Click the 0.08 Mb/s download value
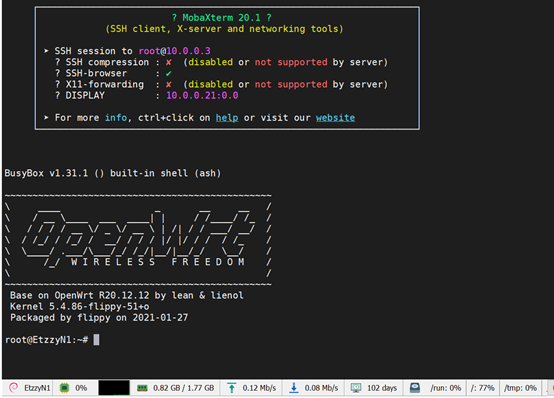Screen dimensions: 554x398 click(322, 388)
